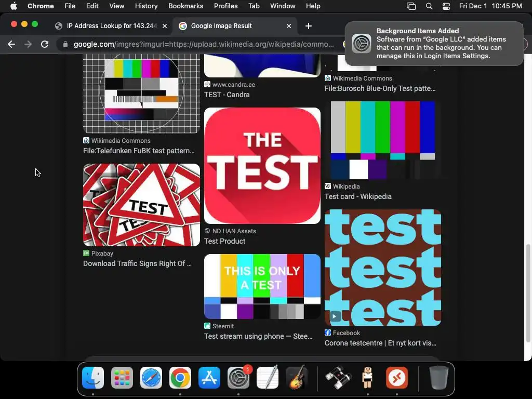This screenshot has width=532, height=399.
Task: Click the www.candra.ee source label
Action: [x=233, y=85]
